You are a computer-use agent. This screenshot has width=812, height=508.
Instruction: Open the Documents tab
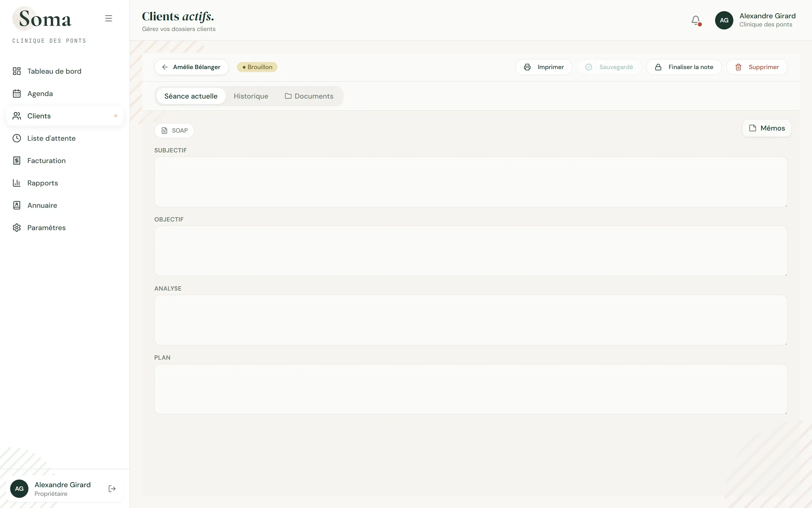(309, 96)
